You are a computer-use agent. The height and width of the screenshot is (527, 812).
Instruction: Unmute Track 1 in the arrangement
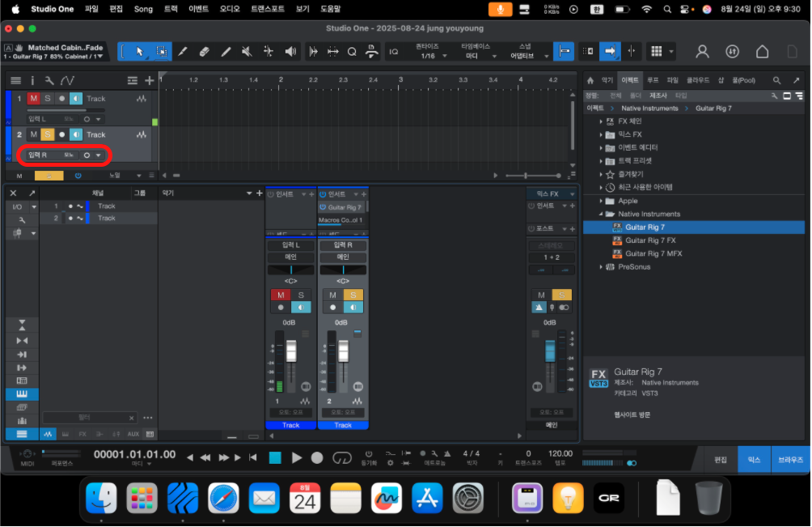[x=33, y=99]
